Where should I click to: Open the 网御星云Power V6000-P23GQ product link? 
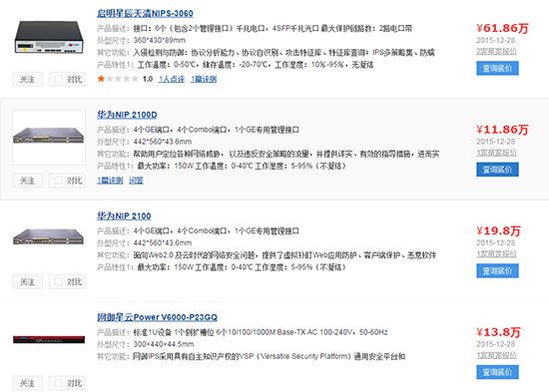(x=157, y=317)
